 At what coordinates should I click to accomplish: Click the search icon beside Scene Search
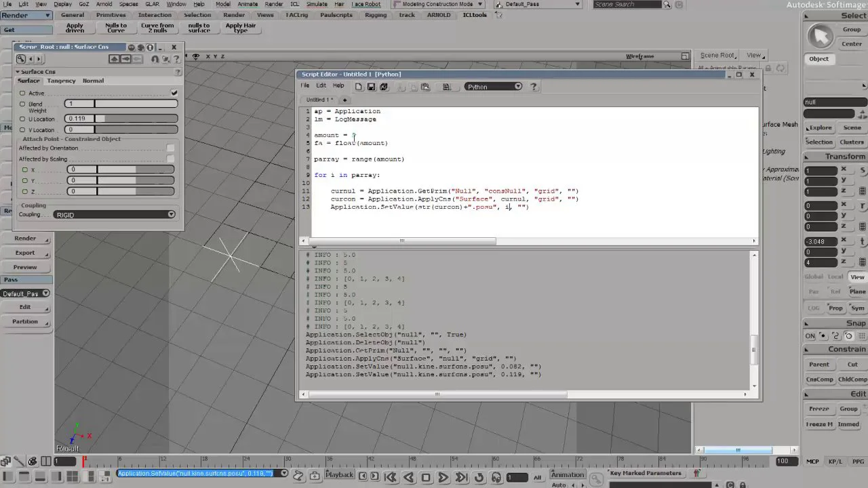[667, 5]
